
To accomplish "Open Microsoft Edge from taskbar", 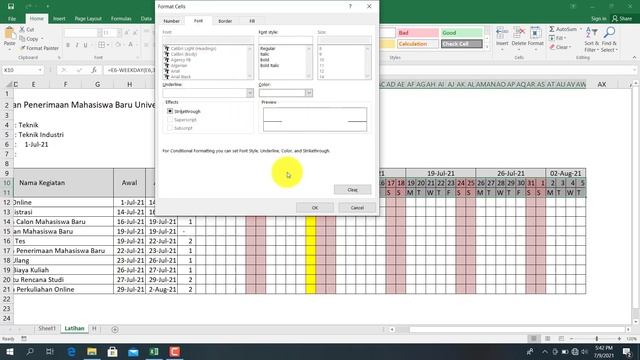I will click(x=71, y=352).
